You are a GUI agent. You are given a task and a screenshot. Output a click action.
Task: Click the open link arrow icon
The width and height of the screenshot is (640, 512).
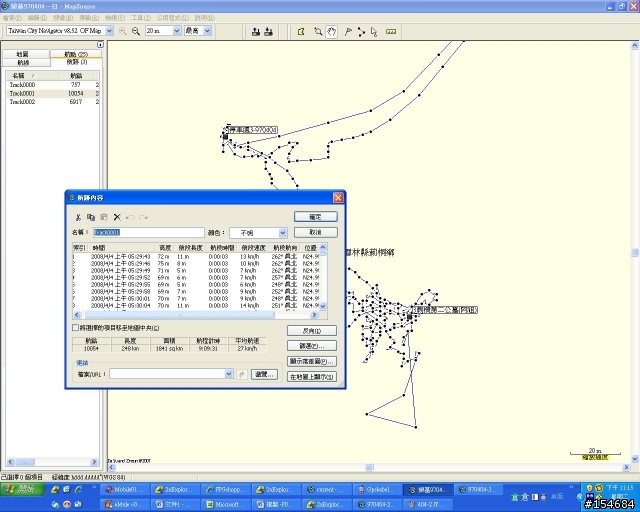click(242, 374)
